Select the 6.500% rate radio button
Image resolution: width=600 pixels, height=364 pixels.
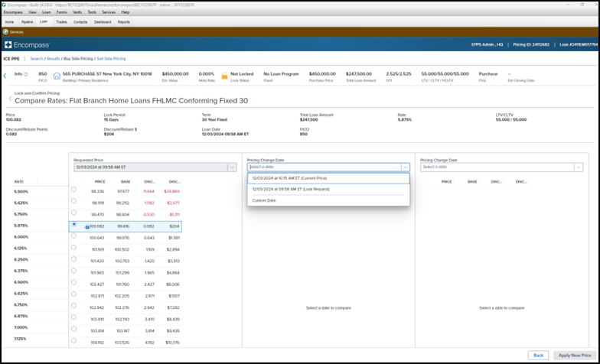73,282
